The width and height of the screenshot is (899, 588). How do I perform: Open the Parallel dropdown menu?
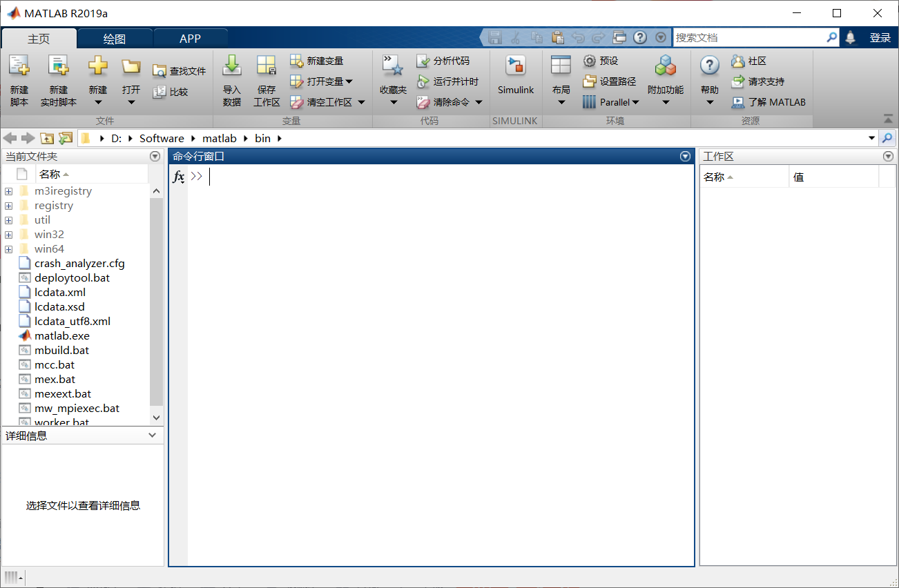click(x=635, y=101)
